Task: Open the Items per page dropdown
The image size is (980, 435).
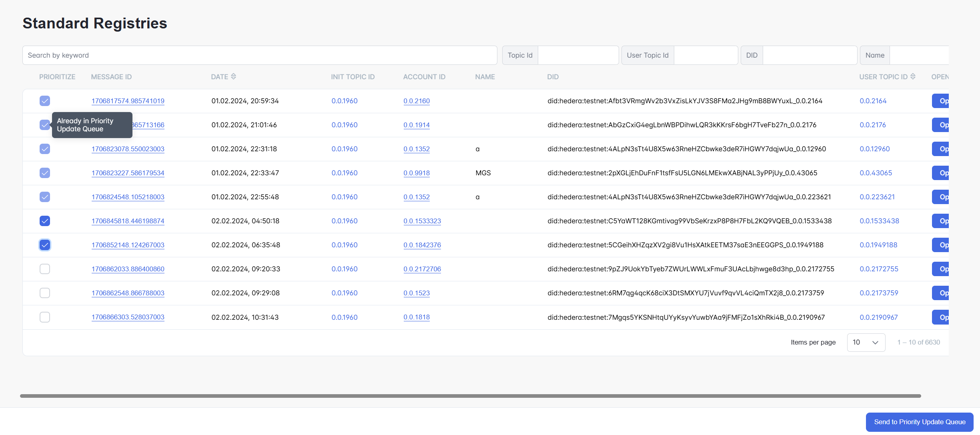Action: (x=866, y=343)
